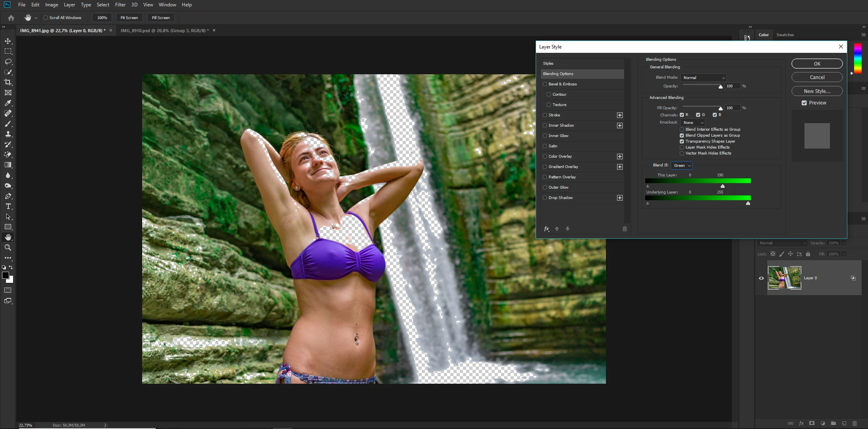Open the Knockout None dropdown
The height and width of the screenshot is (429, 868).
(x=692, y=123)
